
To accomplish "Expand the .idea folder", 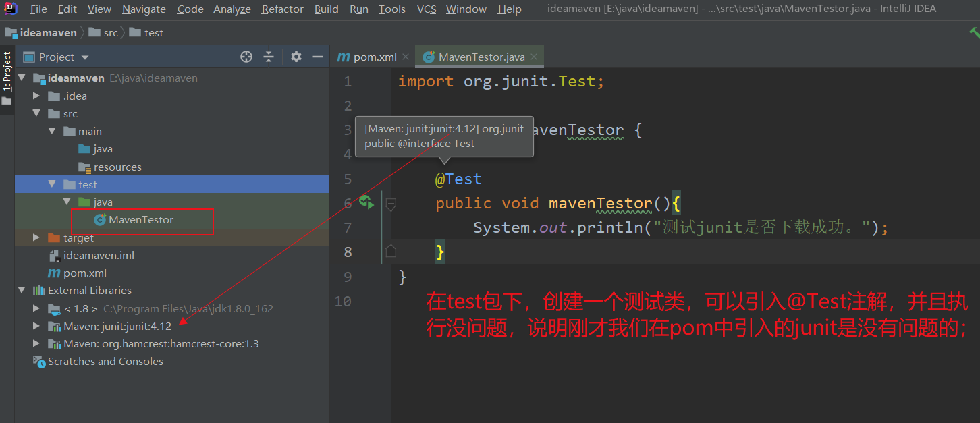I will pyautogui.click(x=36, y=96).
